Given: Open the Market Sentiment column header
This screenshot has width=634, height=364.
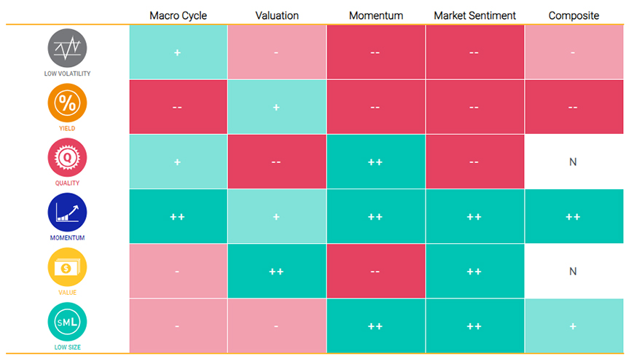Looking at the screenshot, I should 474,15.
